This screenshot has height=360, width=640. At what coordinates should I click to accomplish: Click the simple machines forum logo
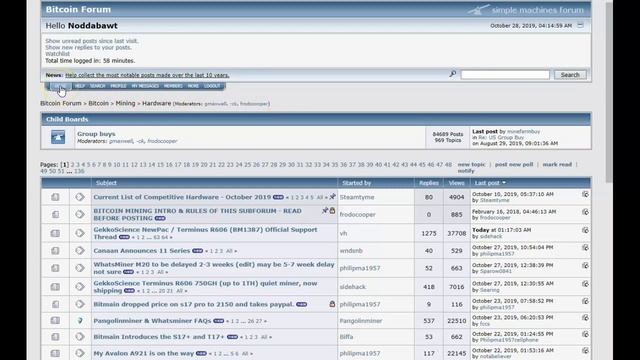[526, 10]
